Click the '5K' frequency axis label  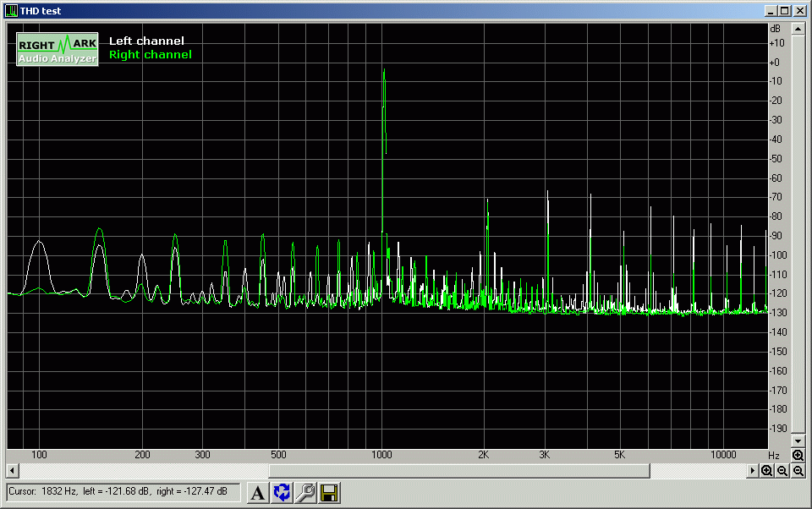(619, 455)
